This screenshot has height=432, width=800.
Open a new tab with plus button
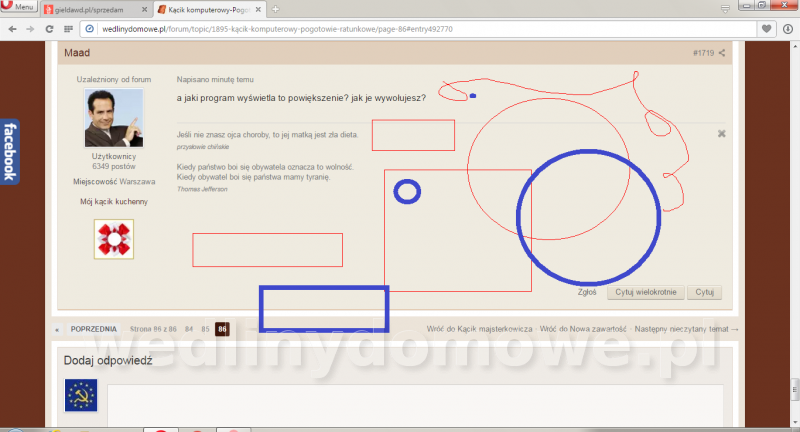275,9
